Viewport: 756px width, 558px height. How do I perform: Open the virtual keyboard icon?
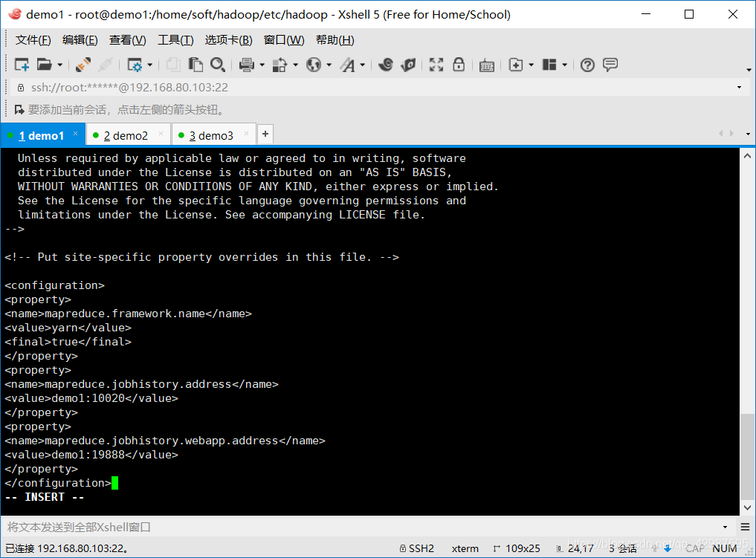click(487, 65)
